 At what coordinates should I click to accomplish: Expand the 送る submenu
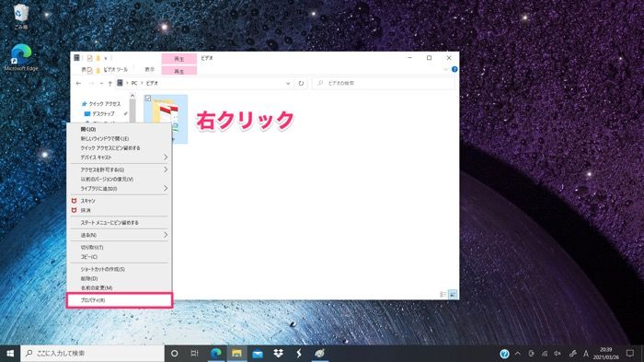click(x=166, y=235)
